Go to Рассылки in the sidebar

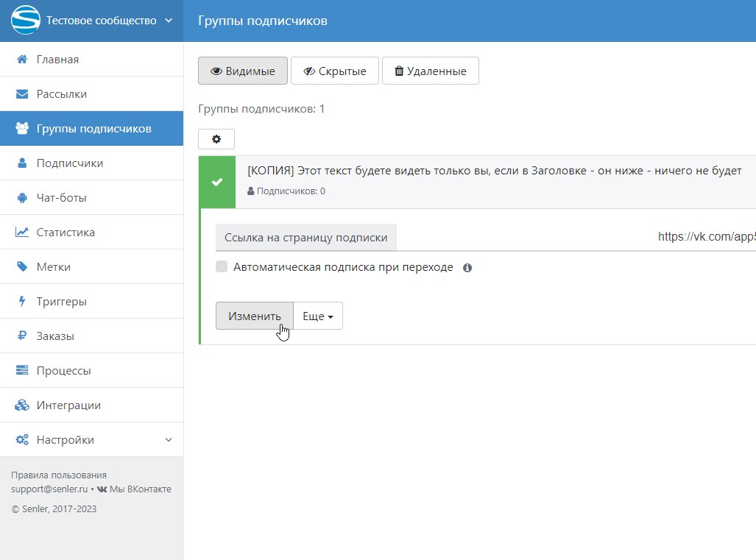62,94
